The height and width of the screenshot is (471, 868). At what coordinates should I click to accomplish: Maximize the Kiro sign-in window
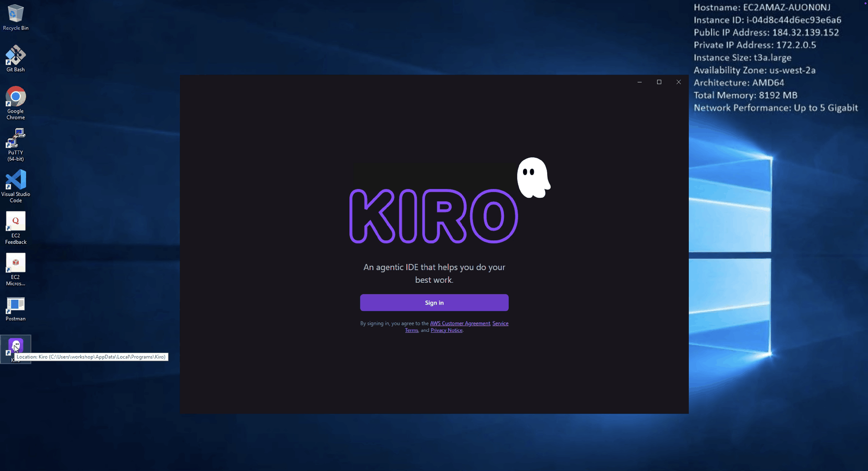(659, 82)
